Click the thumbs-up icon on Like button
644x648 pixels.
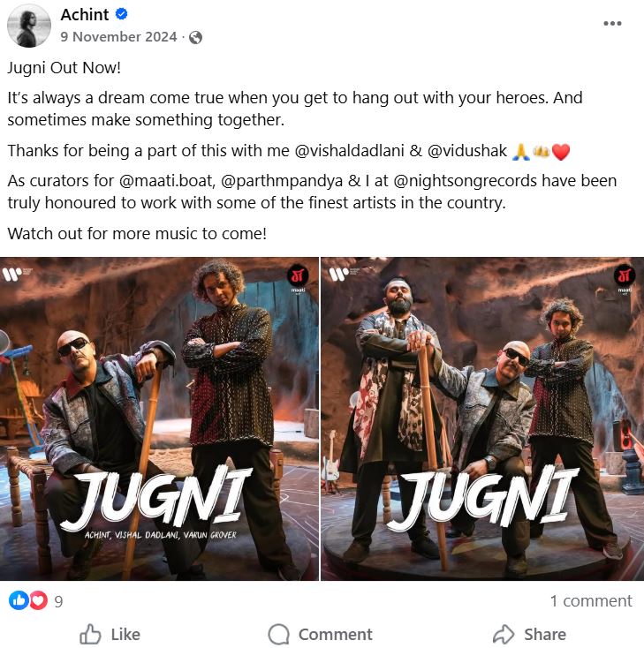coord(90,634)
